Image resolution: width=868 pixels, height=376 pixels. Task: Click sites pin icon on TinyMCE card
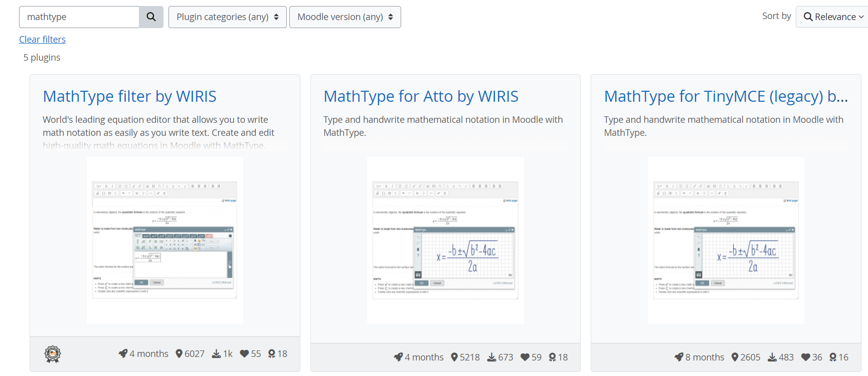[x=735, y=357]
